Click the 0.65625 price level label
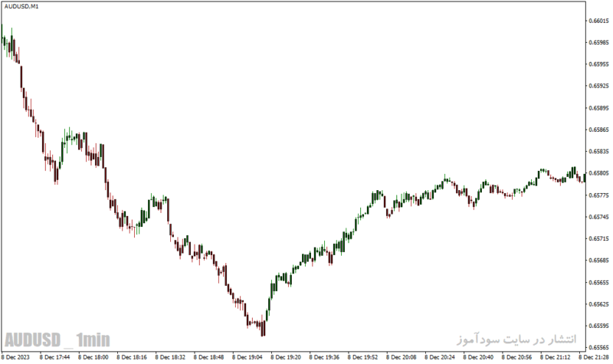 click(x=599, y=304)
